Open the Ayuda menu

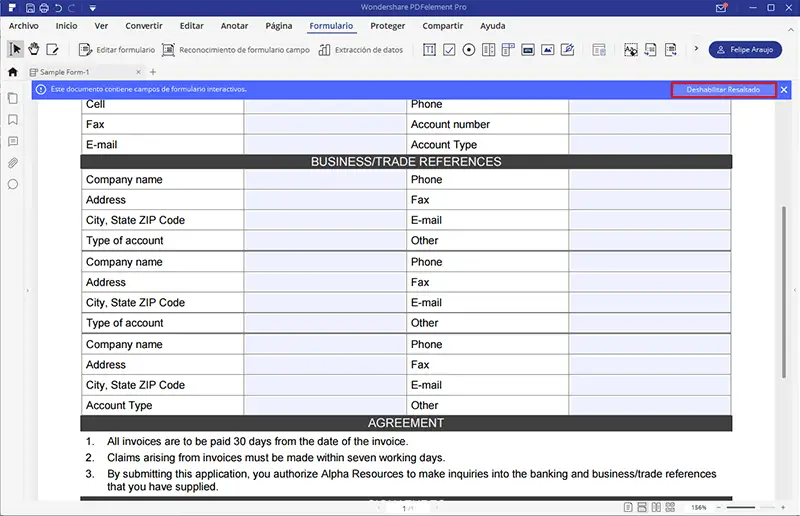492,26
